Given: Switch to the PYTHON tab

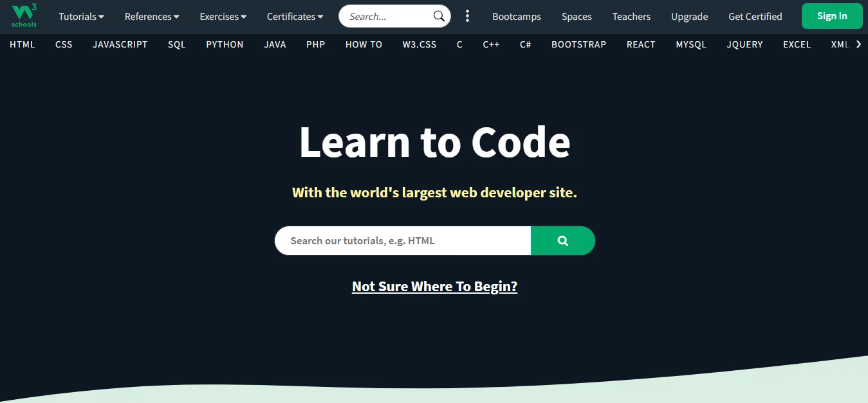Looking at the screenshot, I should pyautogui.click(x=224, y=44).
